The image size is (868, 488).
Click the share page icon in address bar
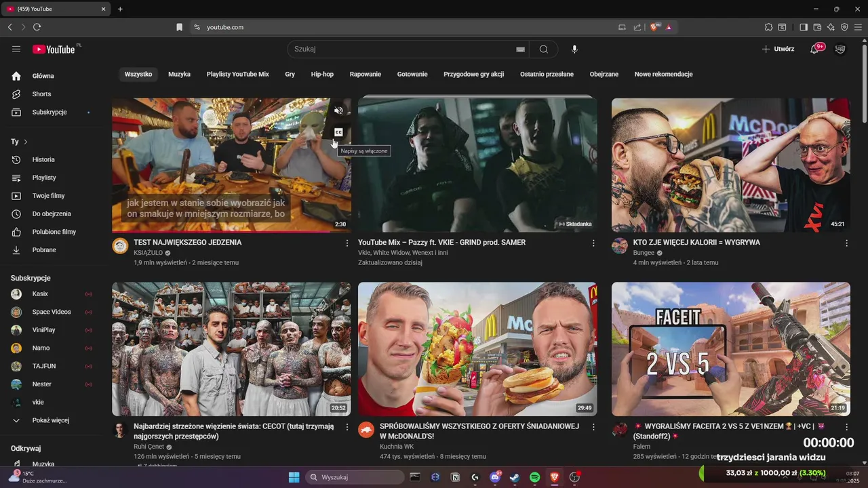click(637, 27)
